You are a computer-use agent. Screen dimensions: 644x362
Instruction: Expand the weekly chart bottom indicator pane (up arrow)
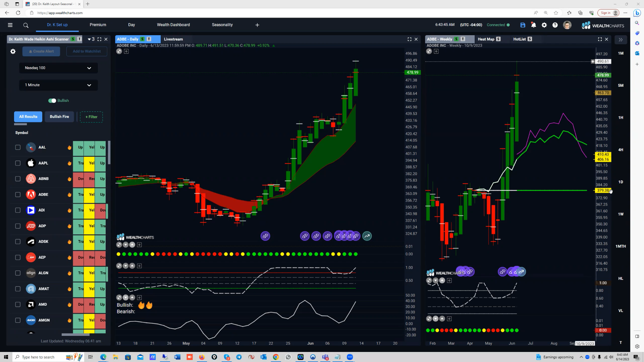[442, 319]
